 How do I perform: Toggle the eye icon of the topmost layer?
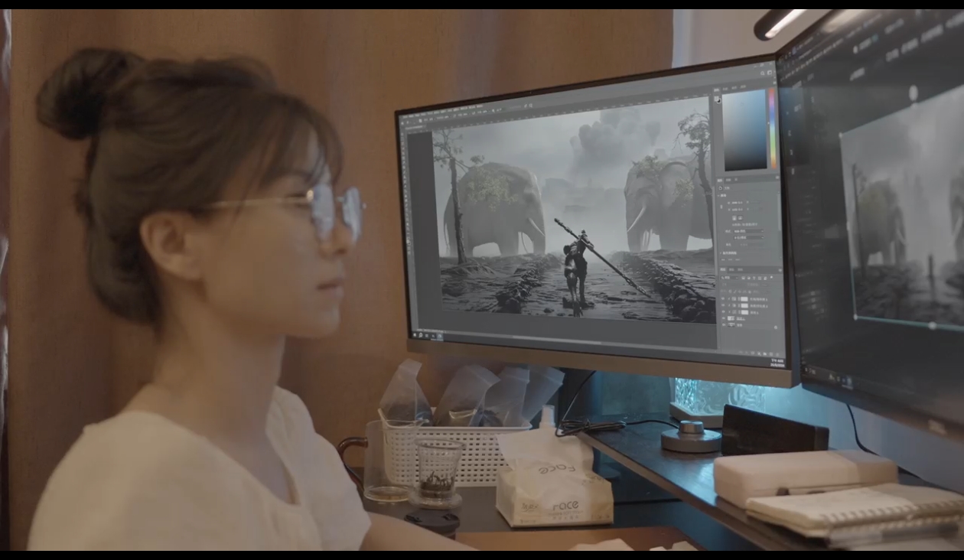pyautogui.click(x=723, y=299)
